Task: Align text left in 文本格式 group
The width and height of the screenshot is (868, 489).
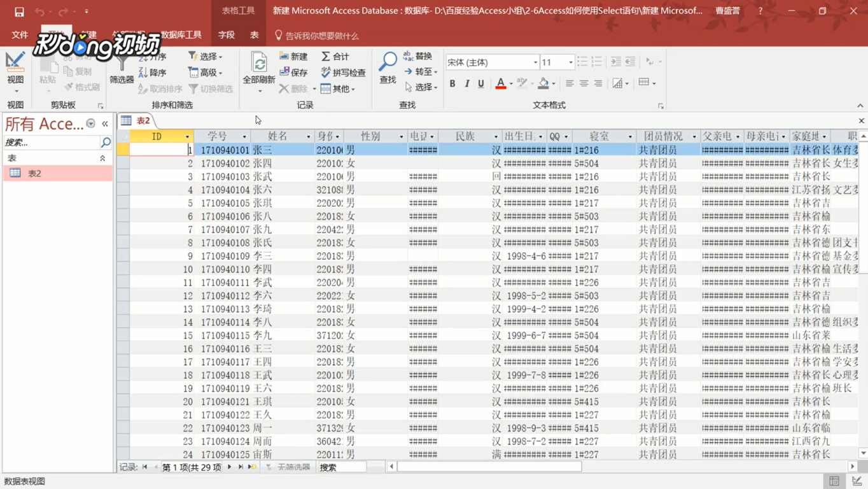Action: (570, 83)
